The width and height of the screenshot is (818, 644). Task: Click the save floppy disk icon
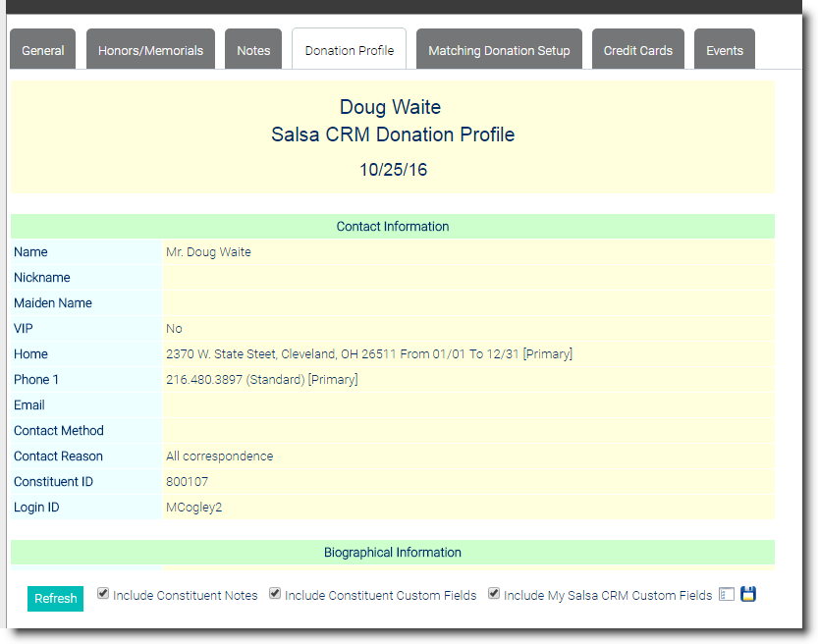[x=748, y=594]
